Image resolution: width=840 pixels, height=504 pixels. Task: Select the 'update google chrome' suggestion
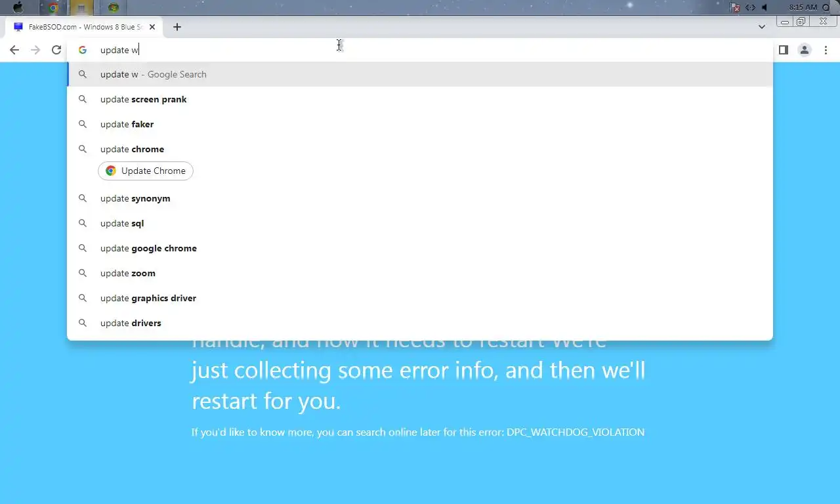click(x=420, y=248)
